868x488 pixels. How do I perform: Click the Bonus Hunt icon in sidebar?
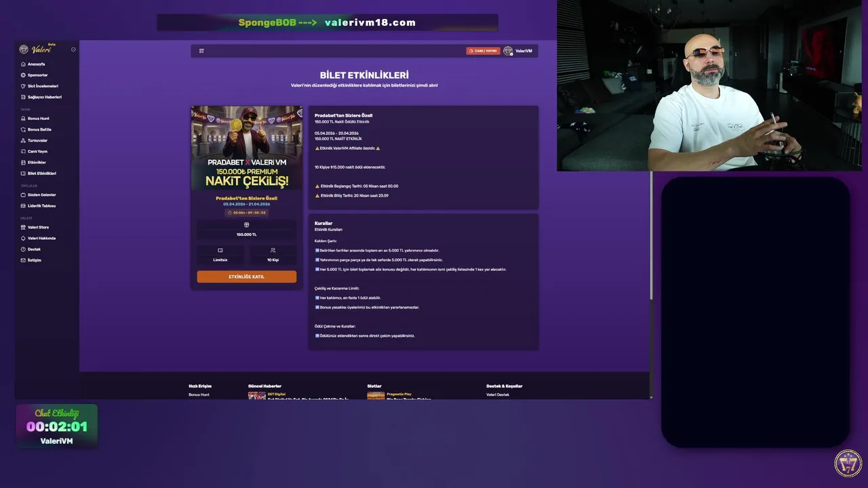23,119
